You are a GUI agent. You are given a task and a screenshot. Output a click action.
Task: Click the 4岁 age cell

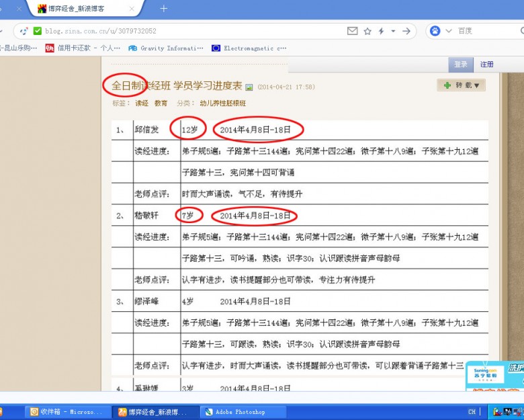coord(188,301)
